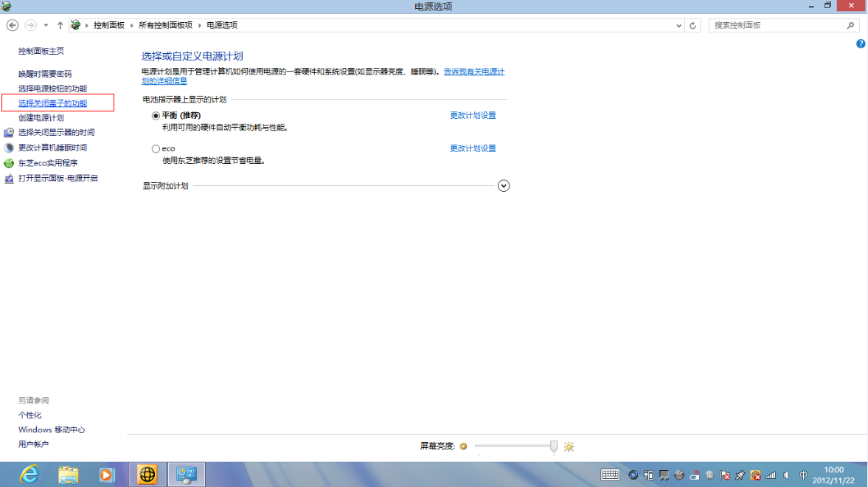
Task: Expand the 显示附加计划 section chevron
Action: (504, 186)
